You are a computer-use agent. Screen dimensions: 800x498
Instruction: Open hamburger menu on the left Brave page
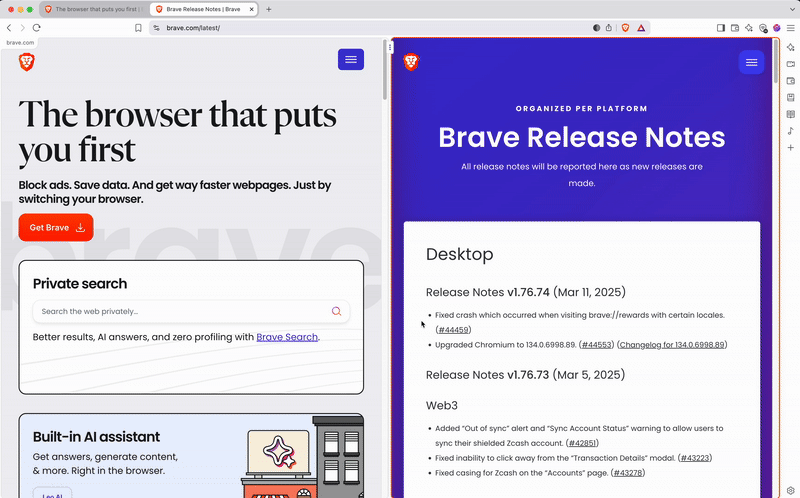[x=351, y=60]
